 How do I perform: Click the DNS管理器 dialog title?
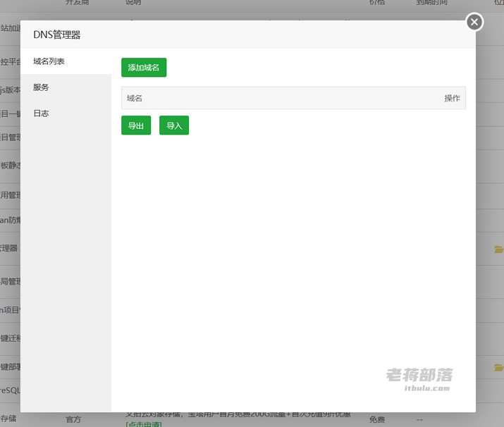coord(57,35)
